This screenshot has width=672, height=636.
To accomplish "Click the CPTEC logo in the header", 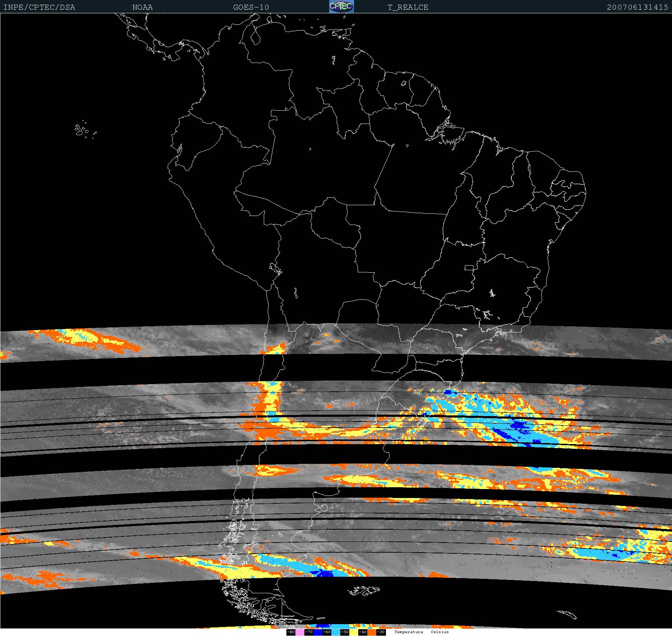I will 341,6.
